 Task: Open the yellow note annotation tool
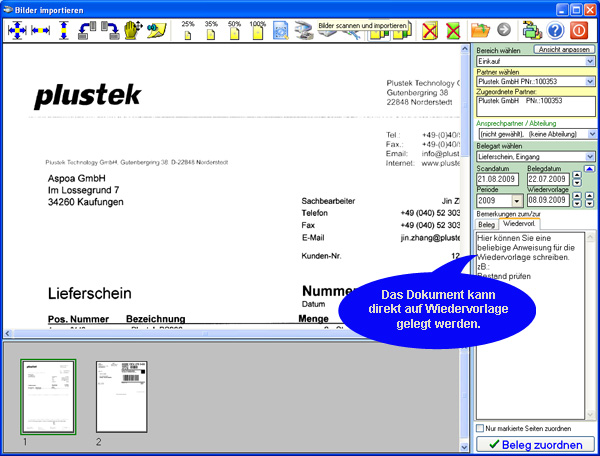point(157,31)
